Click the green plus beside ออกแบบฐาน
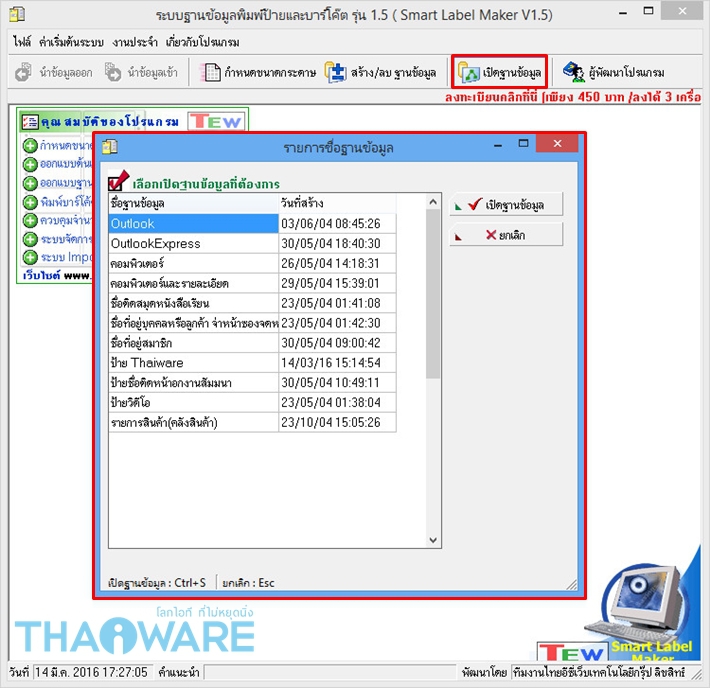The image size is (710, 688). [x=30, y=183]
